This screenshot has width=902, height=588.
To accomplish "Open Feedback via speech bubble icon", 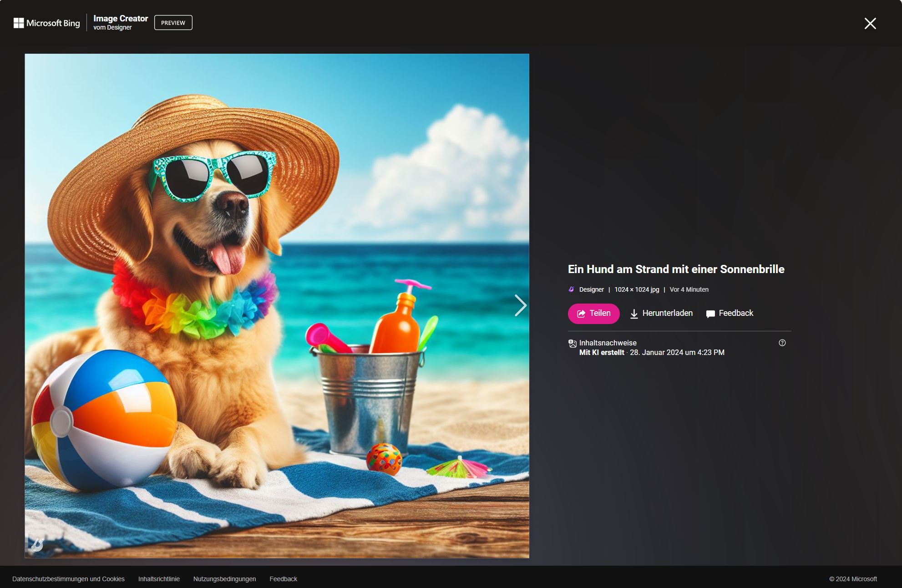I will tap(710, 314).
